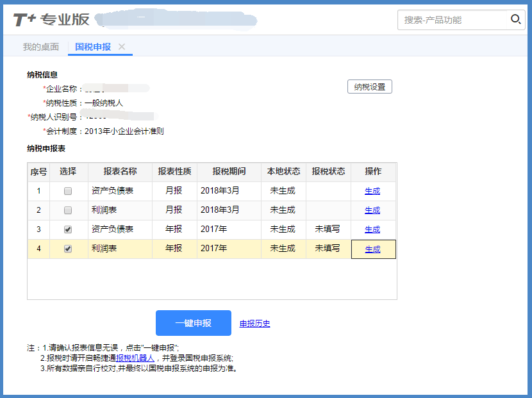Generate the 2017 annual 利润表 report
The image size is (532, 398).
click(372, 249)
